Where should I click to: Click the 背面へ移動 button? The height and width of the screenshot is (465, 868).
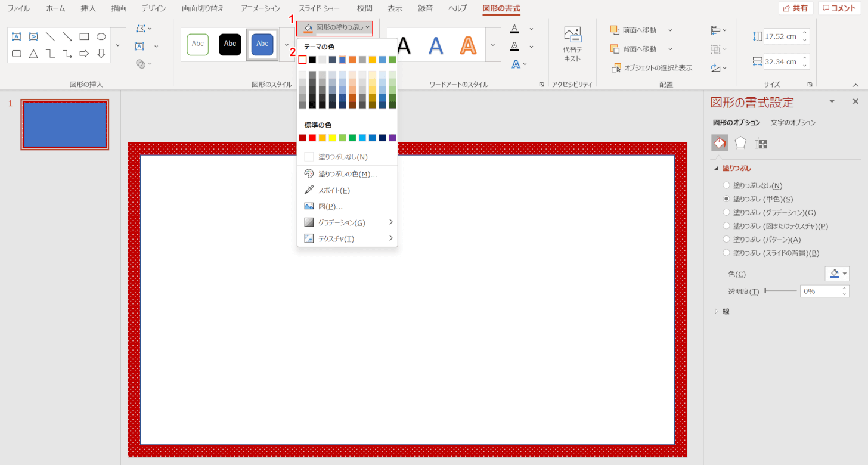(x=633, y=49)
